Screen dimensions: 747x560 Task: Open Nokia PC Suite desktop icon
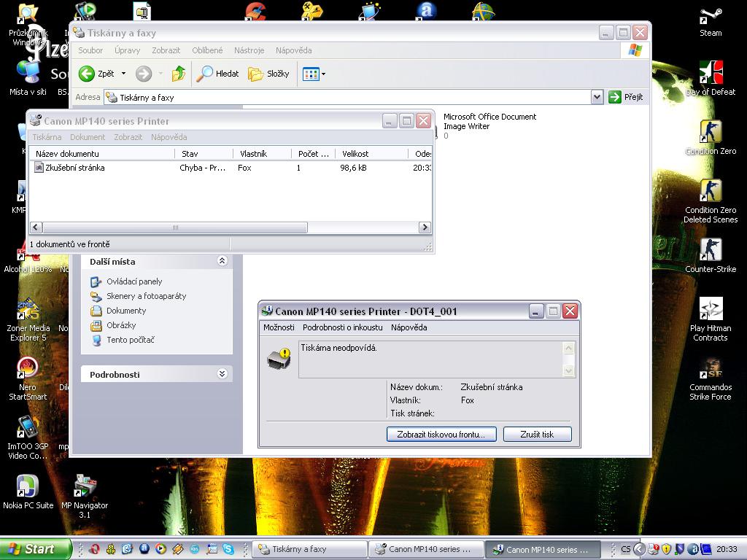point(28,492)
